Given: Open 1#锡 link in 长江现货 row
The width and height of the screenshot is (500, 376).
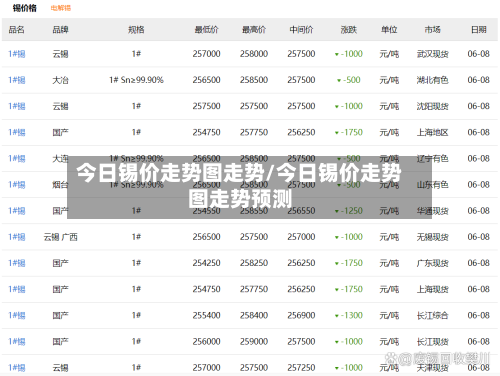Looking at the screenshot, I should pos(17,342).
